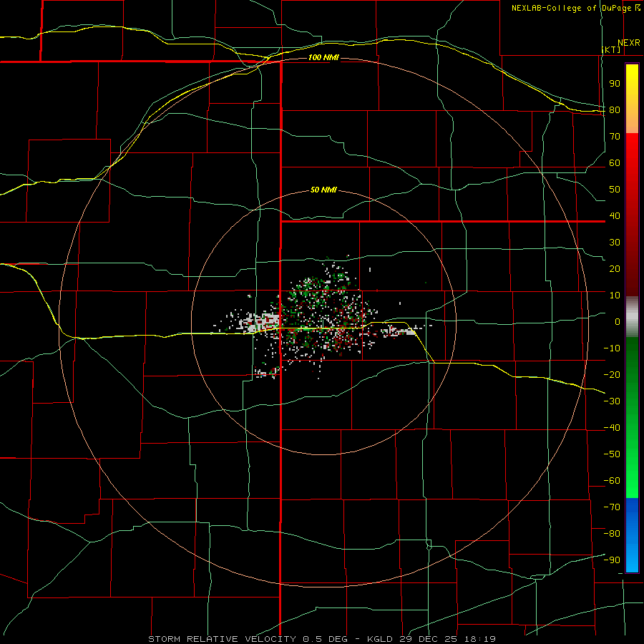Click the 50 value on the velocity scale

click(x=615, y=190)
